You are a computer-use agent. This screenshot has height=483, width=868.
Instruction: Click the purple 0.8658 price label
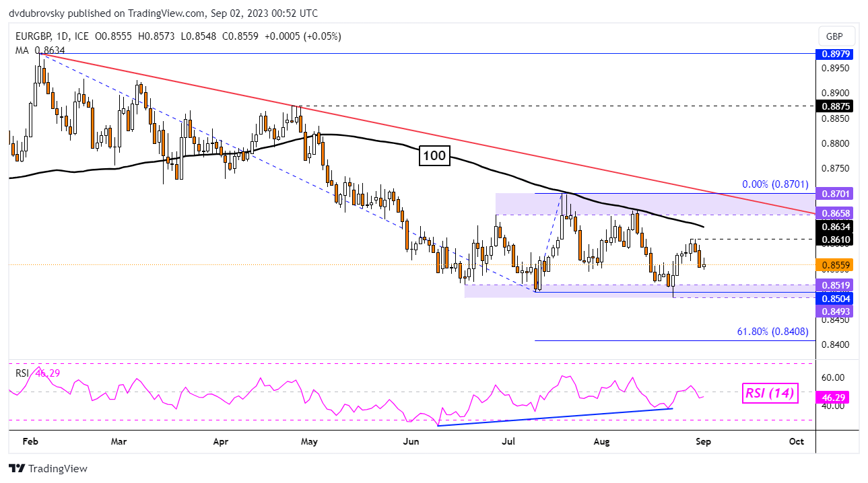pyautogui.click(x=834, y=213)
